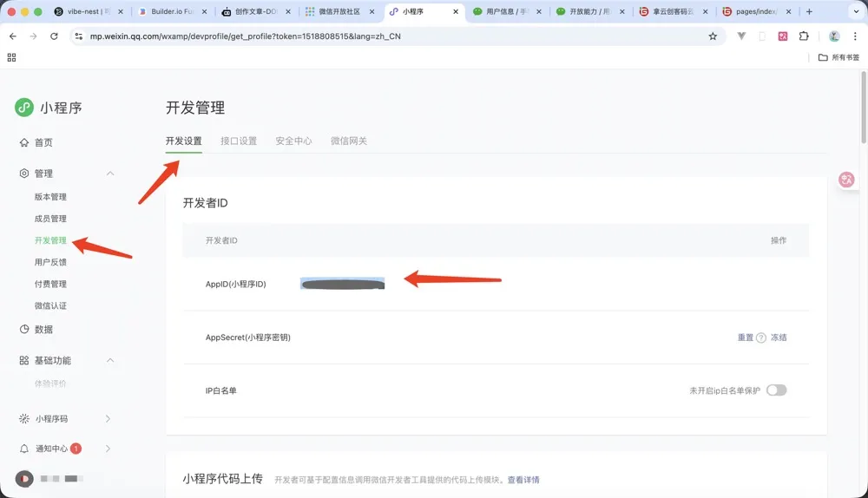Click the home icon beside 首页
The image size is (868, 498).
23,142
